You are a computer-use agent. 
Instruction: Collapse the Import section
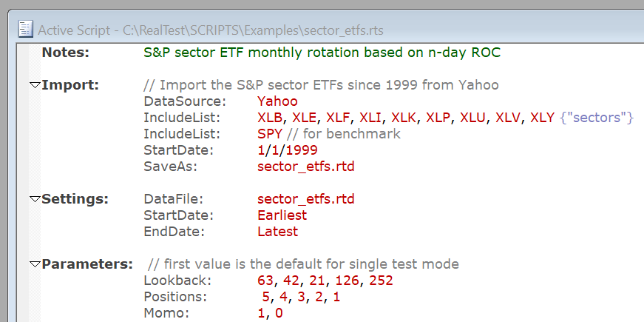point(34,85)
